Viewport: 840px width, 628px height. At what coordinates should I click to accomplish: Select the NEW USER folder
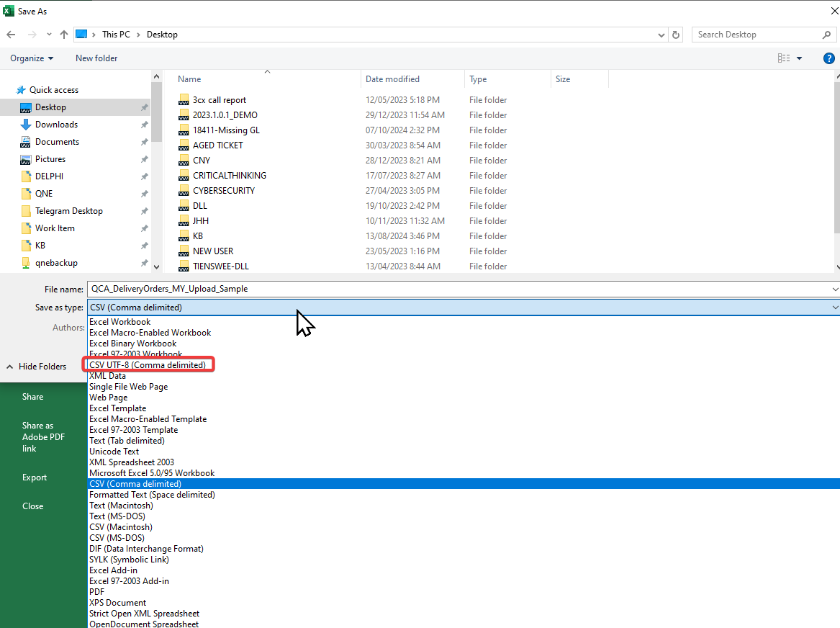click(x=212, y=251)
